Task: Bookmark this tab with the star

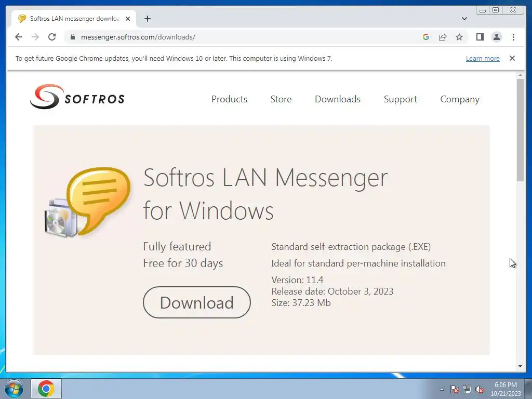Action: point(459,37)
